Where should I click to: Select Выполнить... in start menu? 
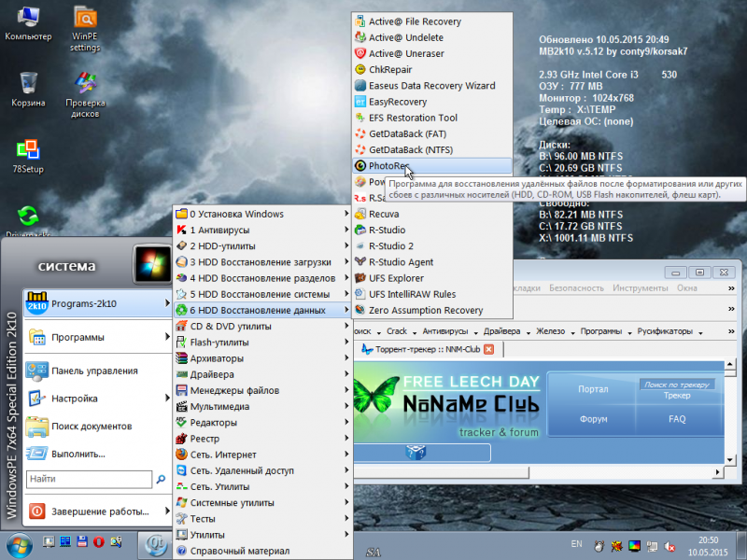(x=97, y=454)
